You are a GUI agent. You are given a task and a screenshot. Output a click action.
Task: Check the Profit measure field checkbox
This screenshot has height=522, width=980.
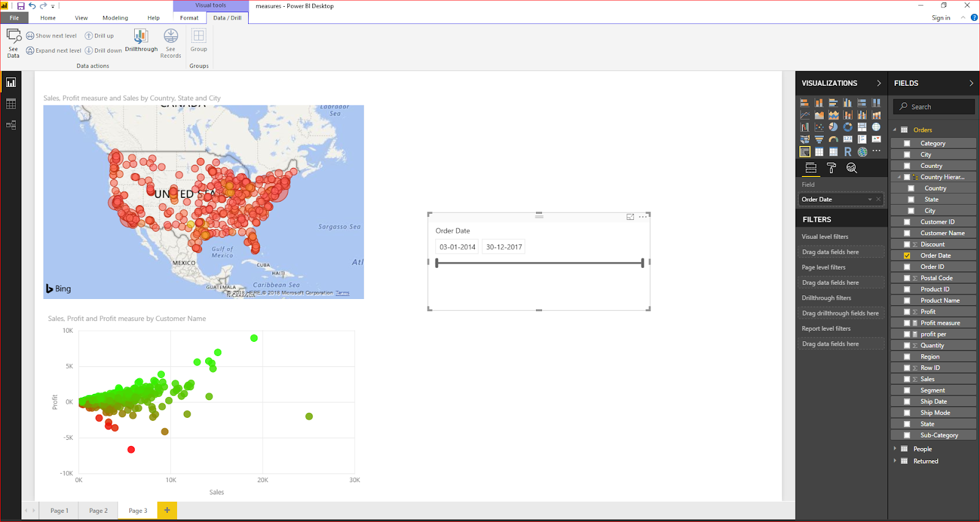(907, 323)
